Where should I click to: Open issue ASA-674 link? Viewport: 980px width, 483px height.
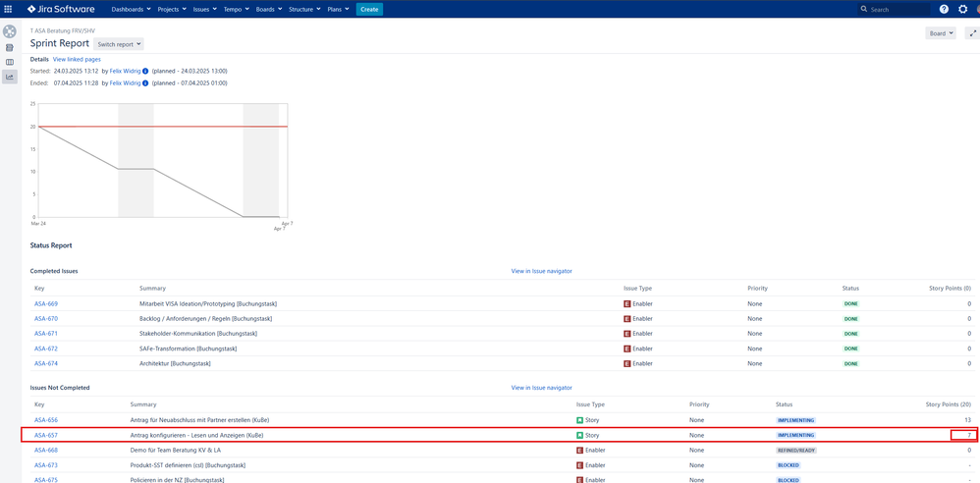tap(46, 363)
